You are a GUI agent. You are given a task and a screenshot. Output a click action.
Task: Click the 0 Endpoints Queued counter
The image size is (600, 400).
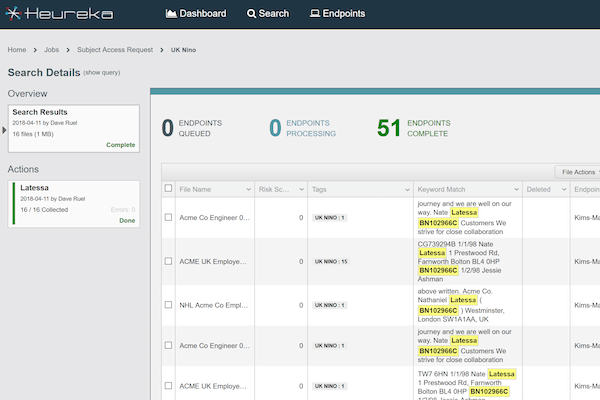point(192,128)
